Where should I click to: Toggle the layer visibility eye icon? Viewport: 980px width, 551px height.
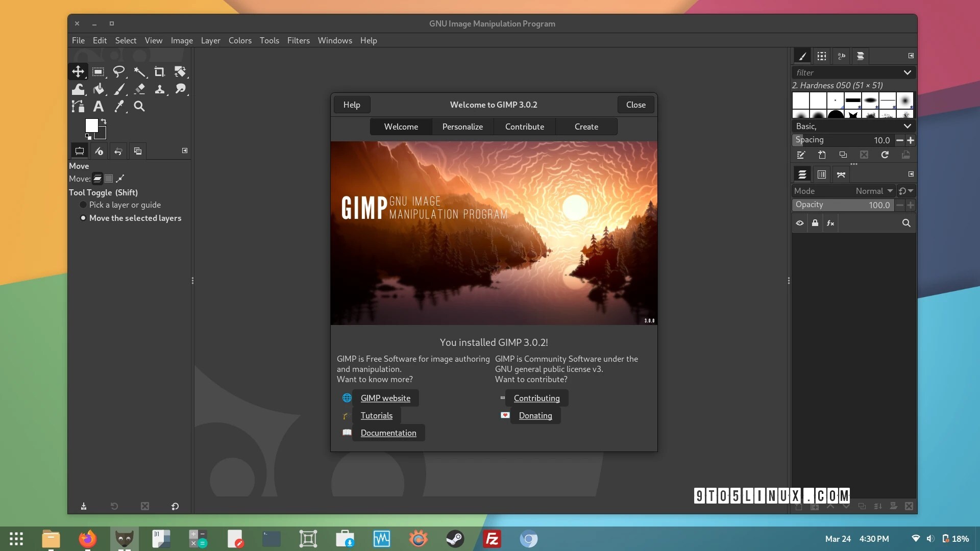pyautogui.click(x=800, y=223)
